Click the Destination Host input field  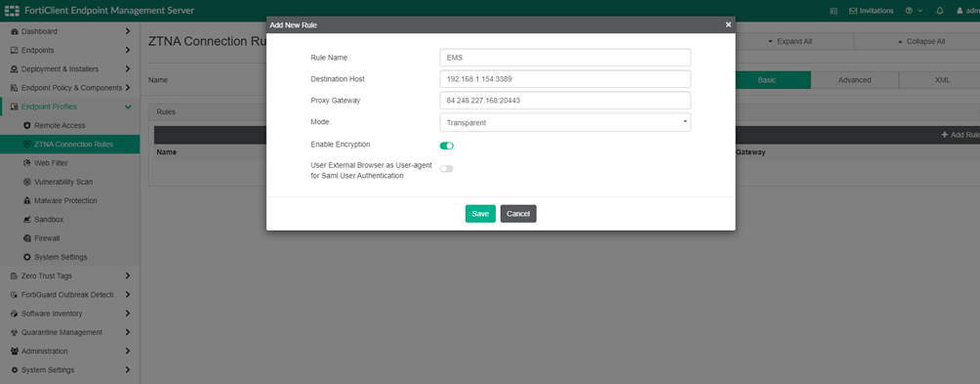(565, 79)
